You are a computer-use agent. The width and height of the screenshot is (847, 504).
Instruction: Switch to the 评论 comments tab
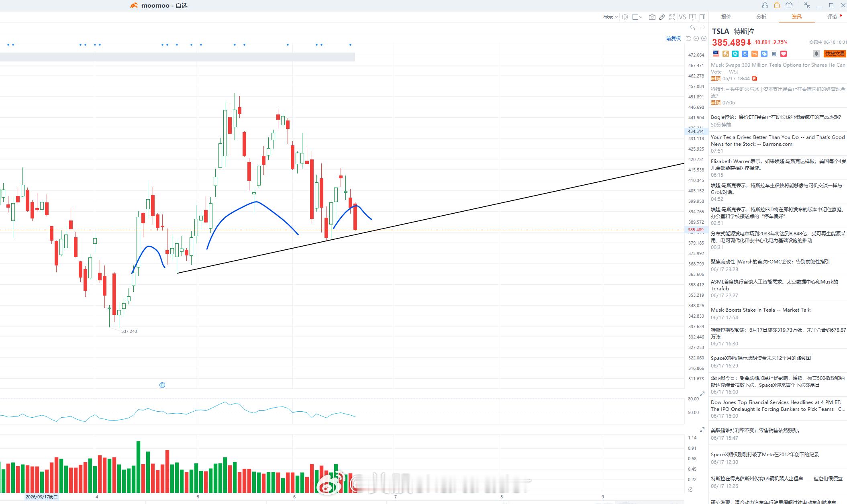click(x=832, y=16)
